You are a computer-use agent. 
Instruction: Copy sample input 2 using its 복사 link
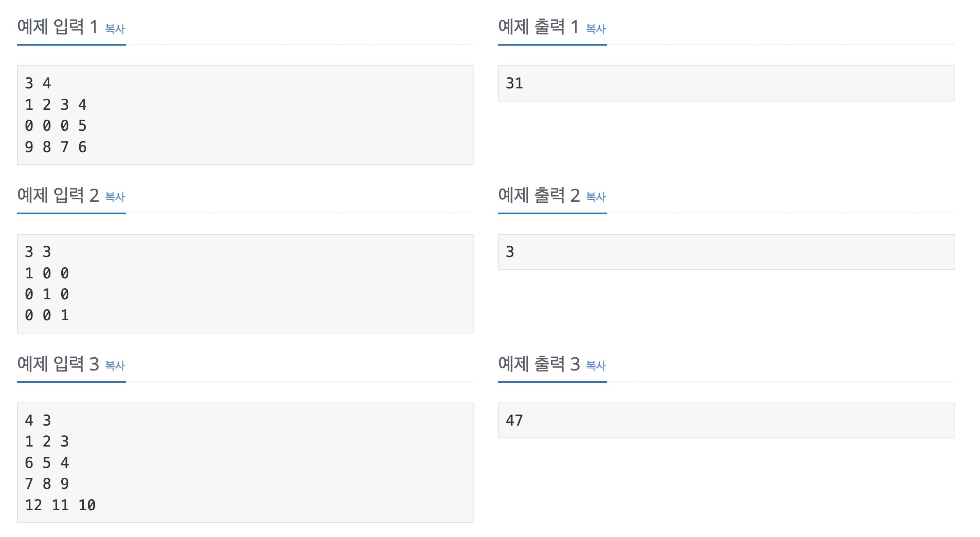coord(116,197)
